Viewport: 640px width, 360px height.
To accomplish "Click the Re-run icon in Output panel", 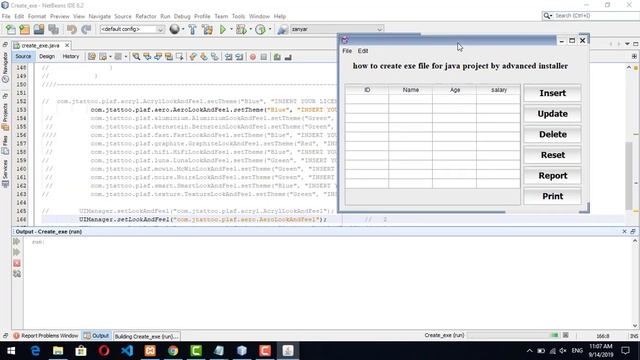I will 17,242.
